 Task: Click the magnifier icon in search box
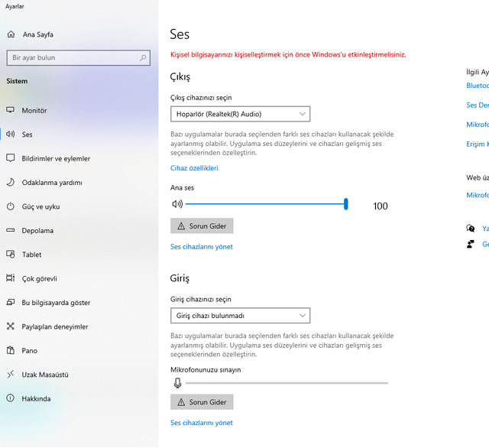click(144, 57)
